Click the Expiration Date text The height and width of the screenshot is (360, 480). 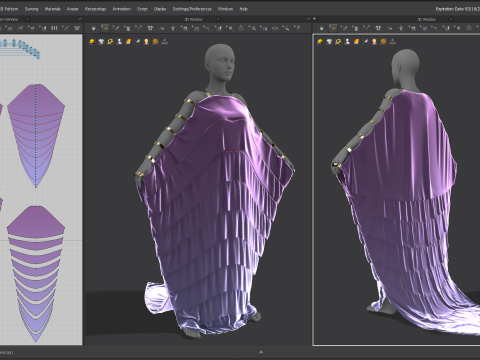tap(457, 9)
